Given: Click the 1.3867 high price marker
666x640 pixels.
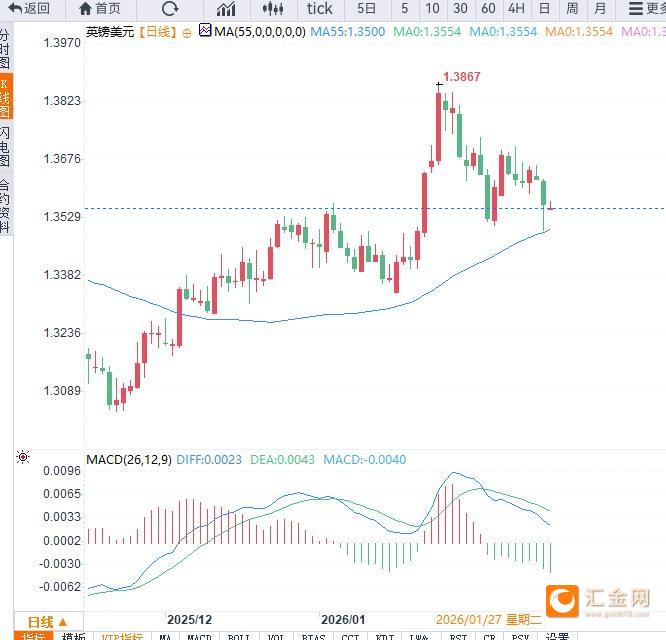Looking at the screenshot, I should coord(462,77).
